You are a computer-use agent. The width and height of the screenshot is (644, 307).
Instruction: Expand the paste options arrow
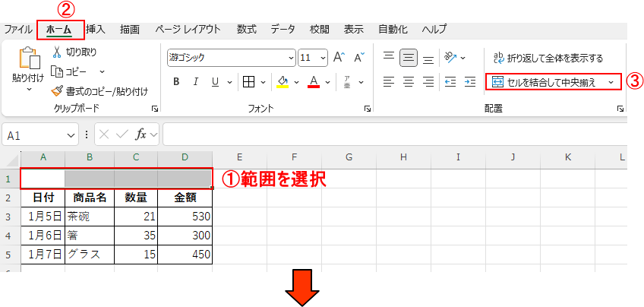[x=30, y=89]
